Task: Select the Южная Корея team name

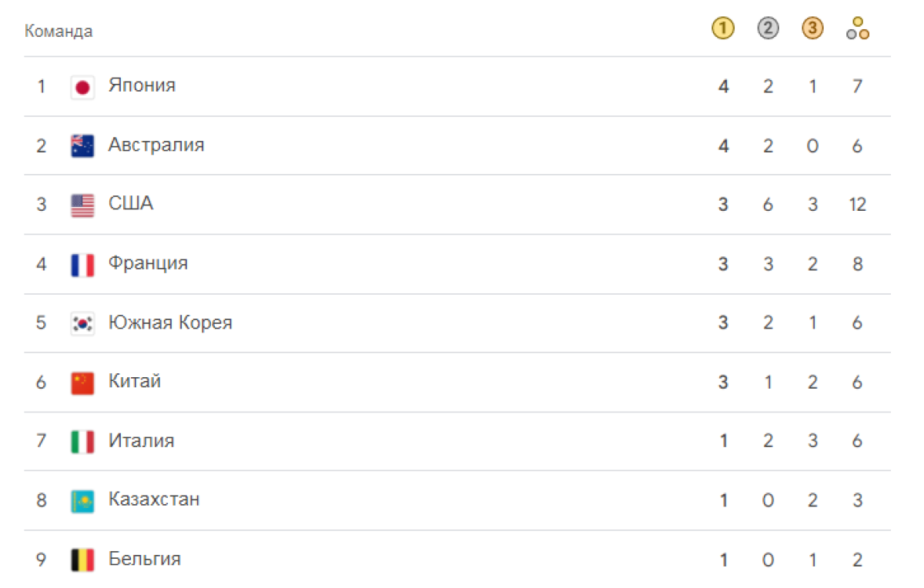Action: tap(170, 322)
